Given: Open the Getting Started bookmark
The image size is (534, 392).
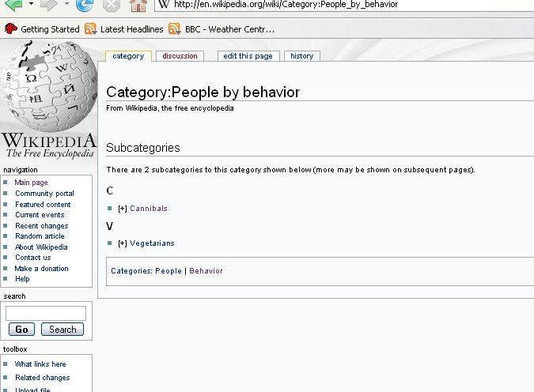Looking at the screenshot, I should tap(42, 29).
